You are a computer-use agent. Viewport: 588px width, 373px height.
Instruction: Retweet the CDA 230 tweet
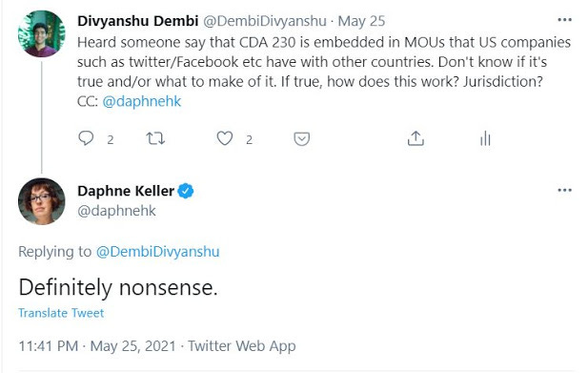coord(155,138)
